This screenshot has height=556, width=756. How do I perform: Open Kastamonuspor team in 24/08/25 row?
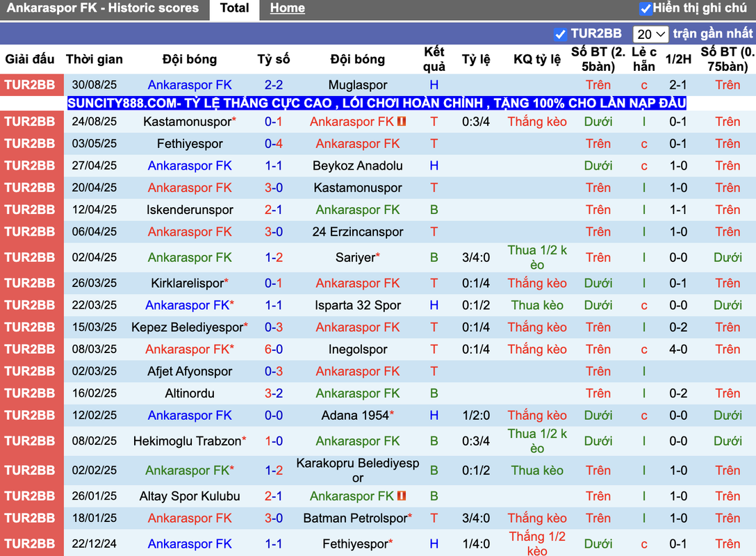coord(188,122)
